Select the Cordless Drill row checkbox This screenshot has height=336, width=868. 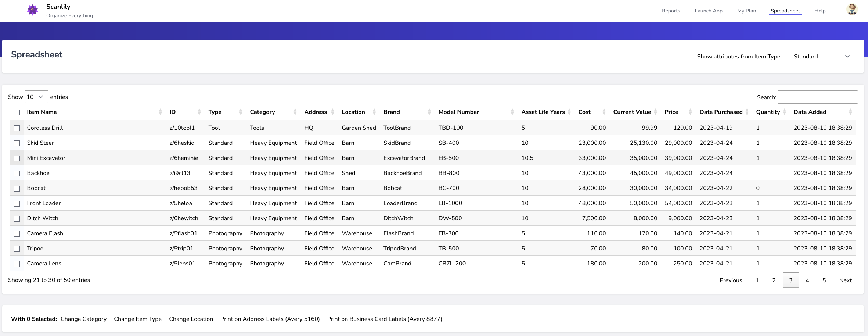tap(17, 128)
